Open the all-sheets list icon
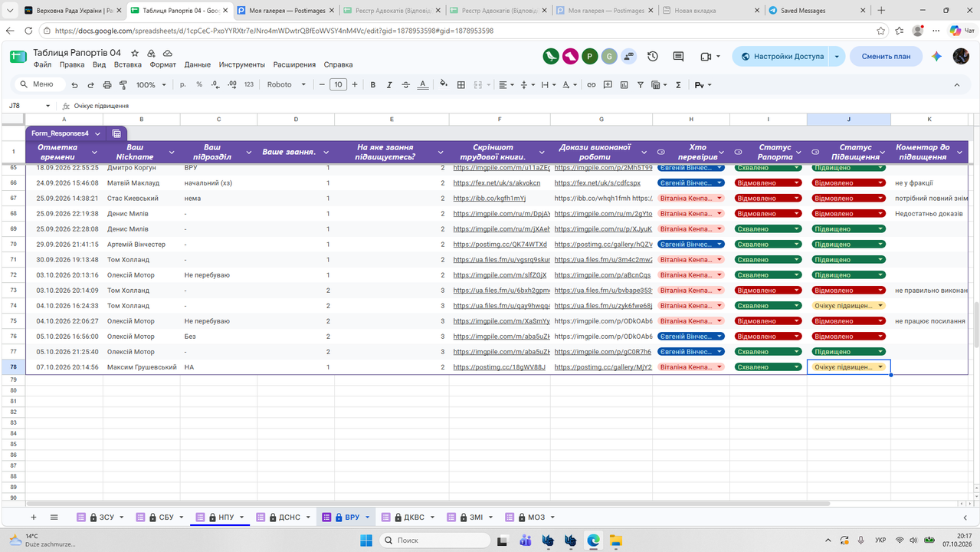The width and height of the screenshot is (980, 552). click(54, 517)
